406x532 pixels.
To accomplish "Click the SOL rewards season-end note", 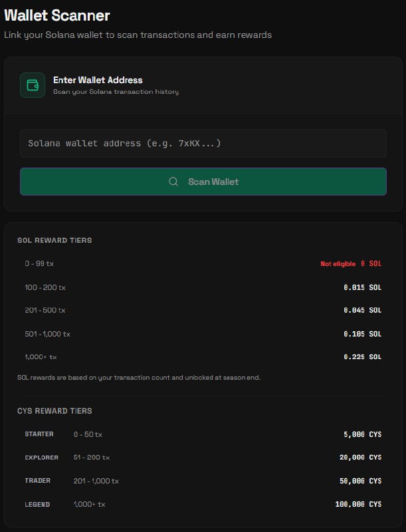I will click(x=139, y=378).
